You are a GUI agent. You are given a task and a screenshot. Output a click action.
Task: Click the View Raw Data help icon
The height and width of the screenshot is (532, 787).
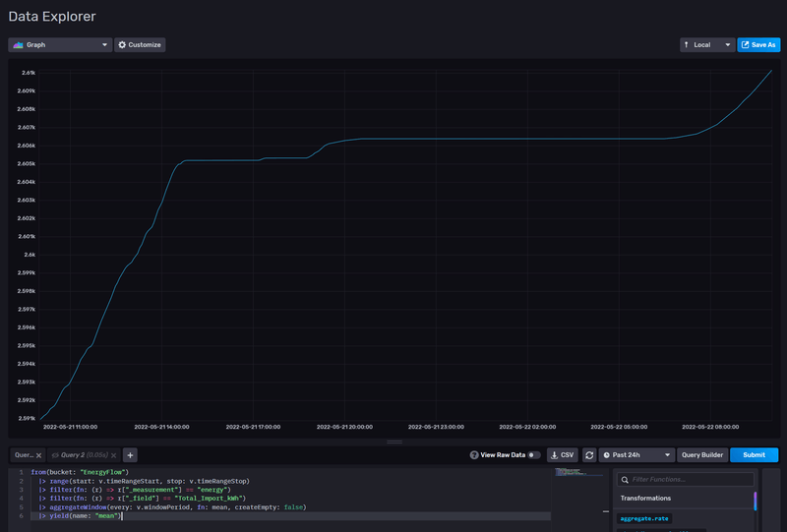coord(474,455)
